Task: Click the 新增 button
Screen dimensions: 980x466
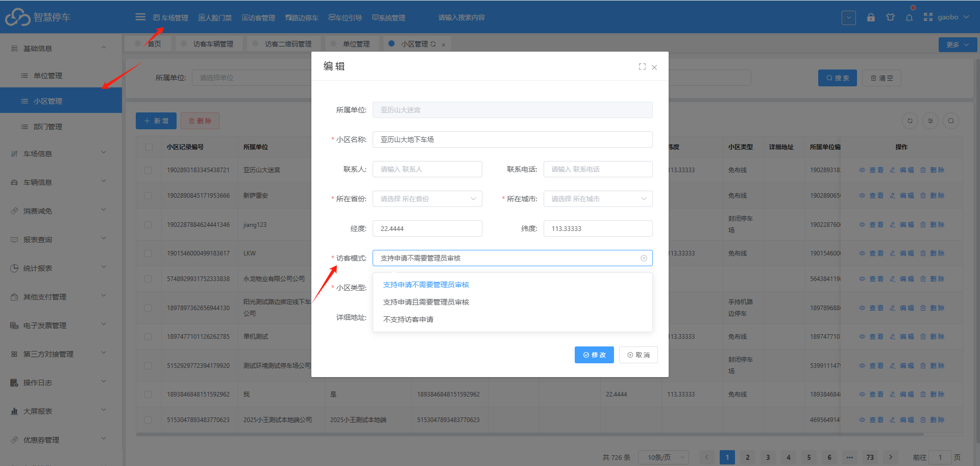Action: click(x=156, y=121)
